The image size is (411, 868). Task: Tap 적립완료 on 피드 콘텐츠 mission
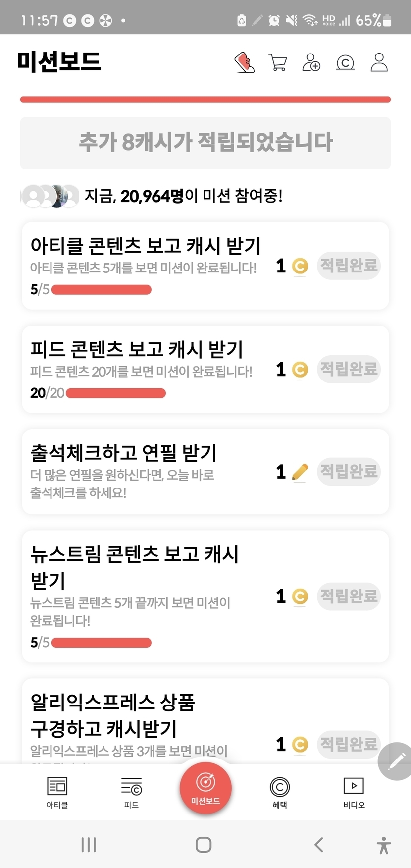tap(349, 369)
